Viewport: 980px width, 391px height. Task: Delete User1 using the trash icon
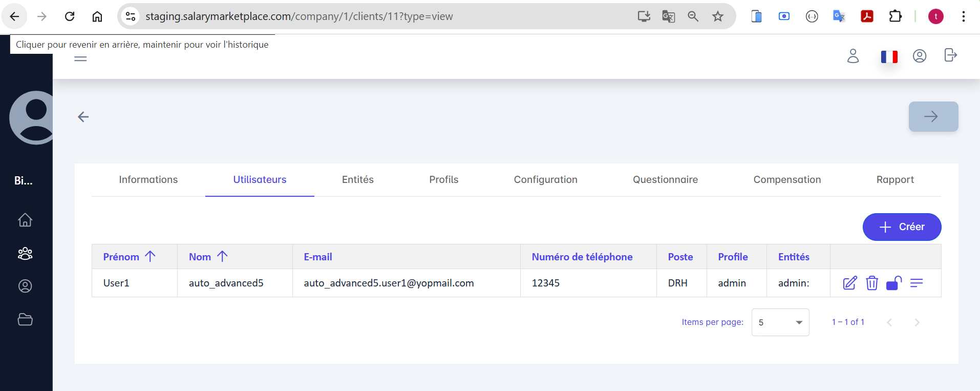click(871, 283)
